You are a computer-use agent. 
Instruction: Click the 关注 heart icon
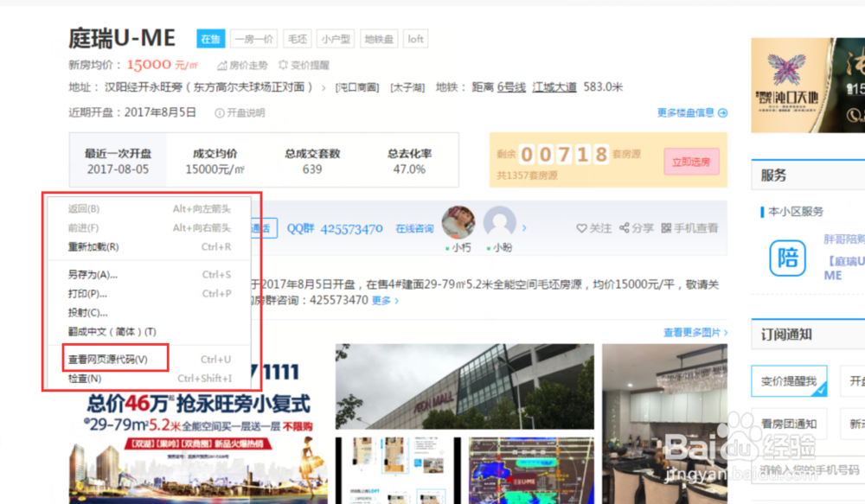(581, 227)
